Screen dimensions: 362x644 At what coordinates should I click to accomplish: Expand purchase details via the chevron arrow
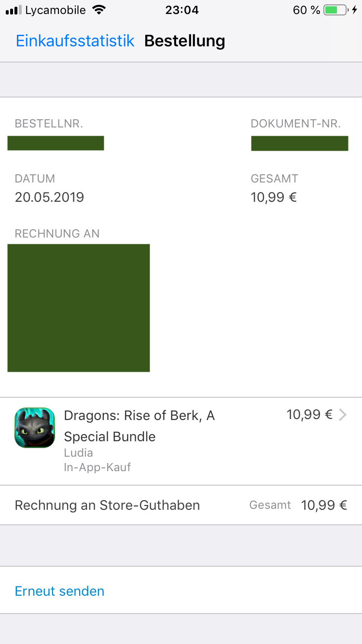(343, 415)
